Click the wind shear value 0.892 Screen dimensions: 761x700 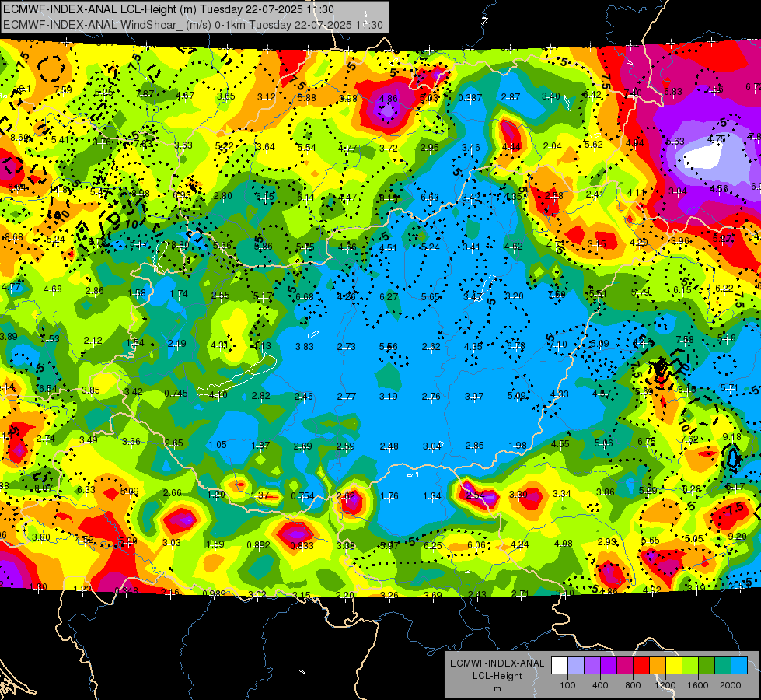coord(258,545)
